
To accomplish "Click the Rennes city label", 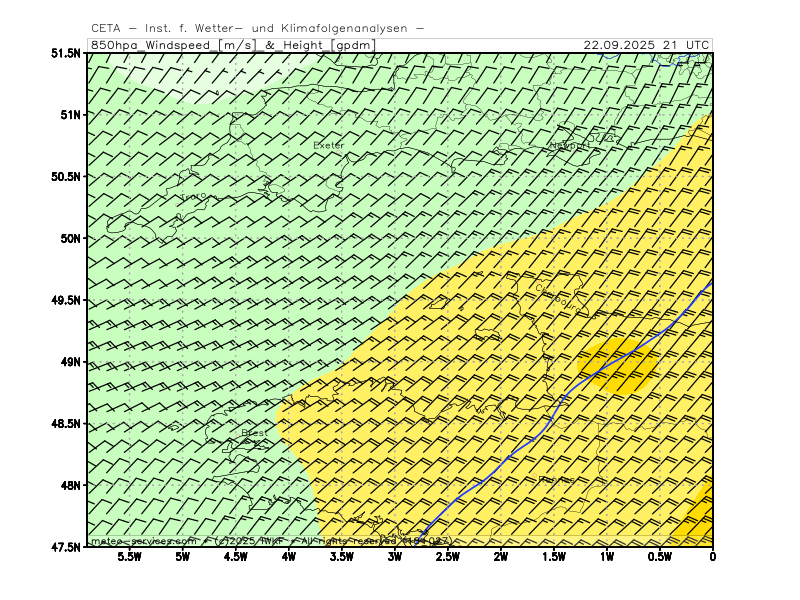I will pos(556,480).
